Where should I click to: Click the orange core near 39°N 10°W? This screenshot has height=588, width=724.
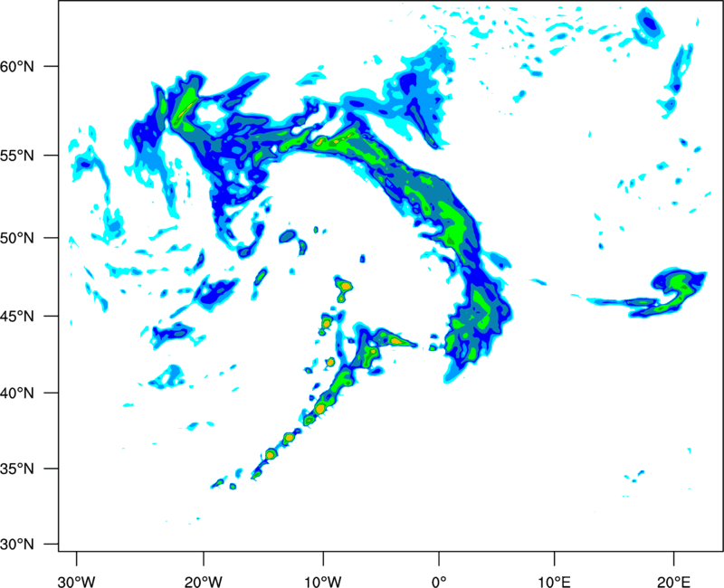pyautogui.click(x=320, y=409)
